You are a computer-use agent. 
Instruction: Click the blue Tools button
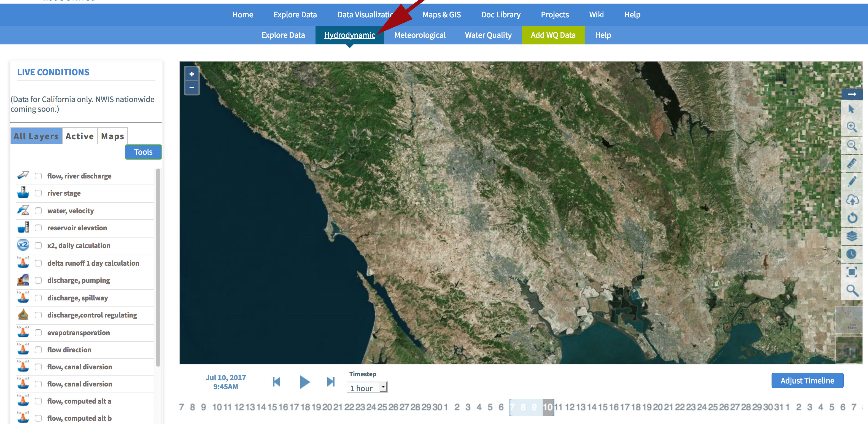[x=143, y=152]
